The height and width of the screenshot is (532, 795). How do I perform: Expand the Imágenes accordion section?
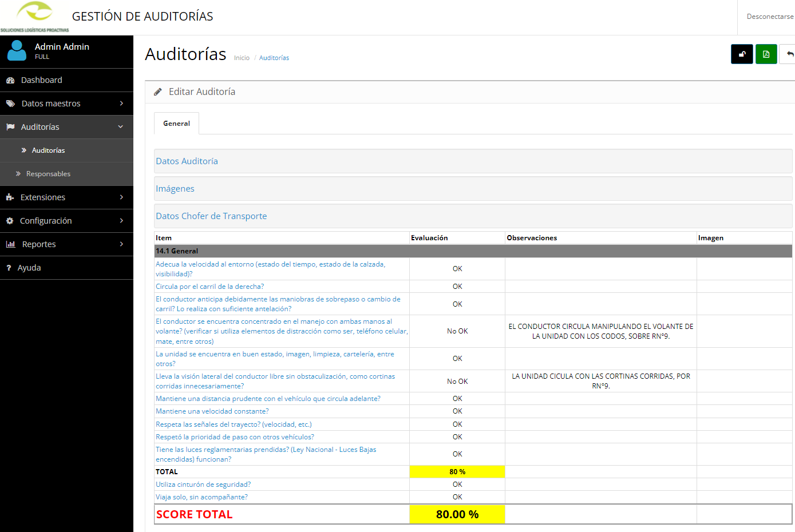coord(175,189)
